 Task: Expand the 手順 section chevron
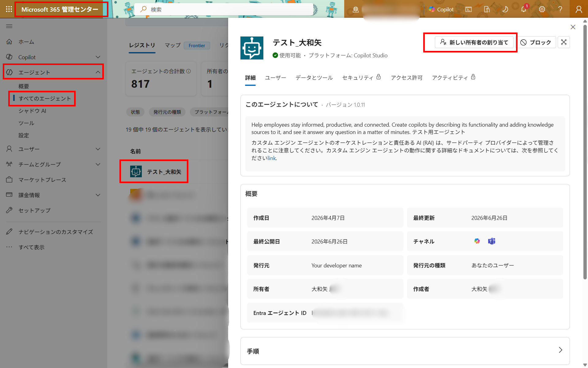(560, 350)
